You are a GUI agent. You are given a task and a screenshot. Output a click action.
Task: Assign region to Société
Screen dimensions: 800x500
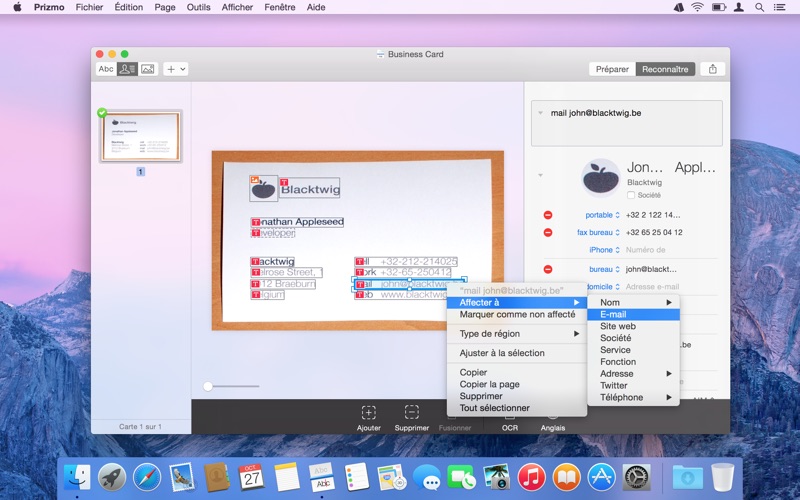point(633,338)
